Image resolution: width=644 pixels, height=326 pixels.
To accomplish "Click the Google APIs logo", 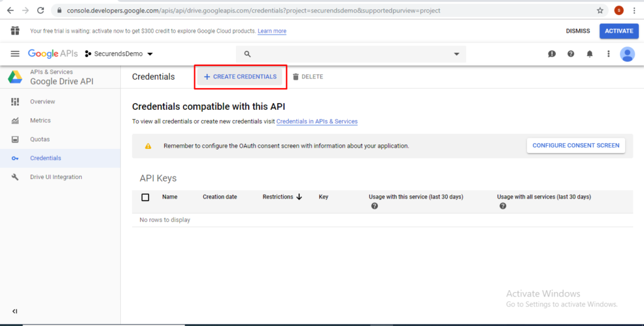I will click(x=53, y=54).
